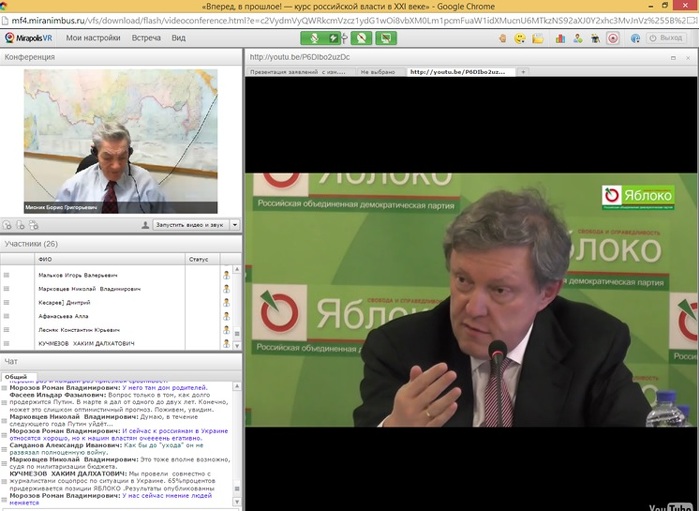
Task: Click the lightning quick-talk button beside the microphone
Action: 333,38
